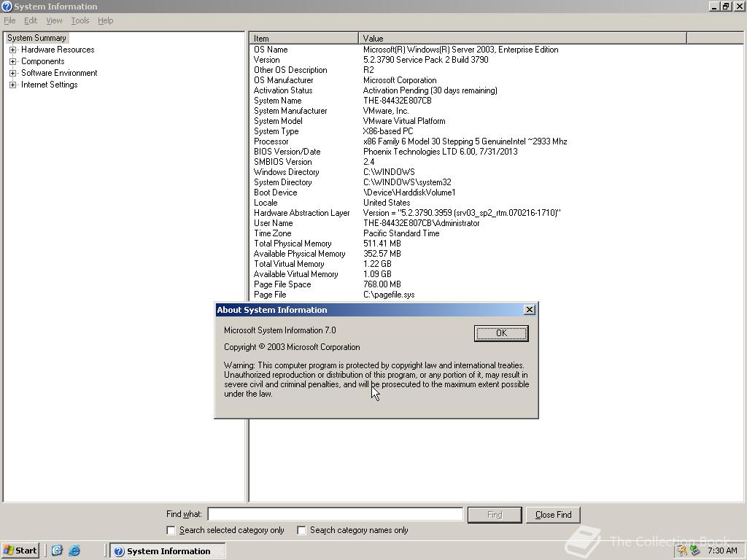Image resolution: width=747 pixels, height=560 pixels.
Task: Open the View menu
Action: (54, 20)
